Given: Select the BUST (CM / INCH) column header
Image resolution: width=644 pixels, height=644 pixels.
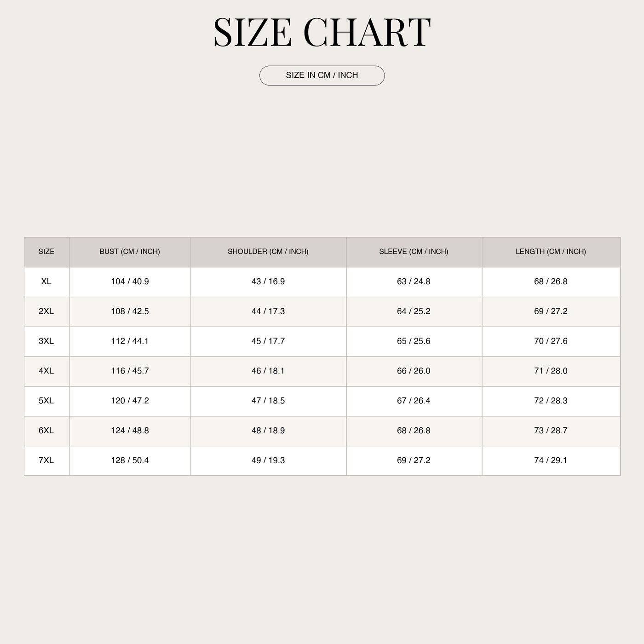Looking at the screenshot, I should click(x=130, y=252).
